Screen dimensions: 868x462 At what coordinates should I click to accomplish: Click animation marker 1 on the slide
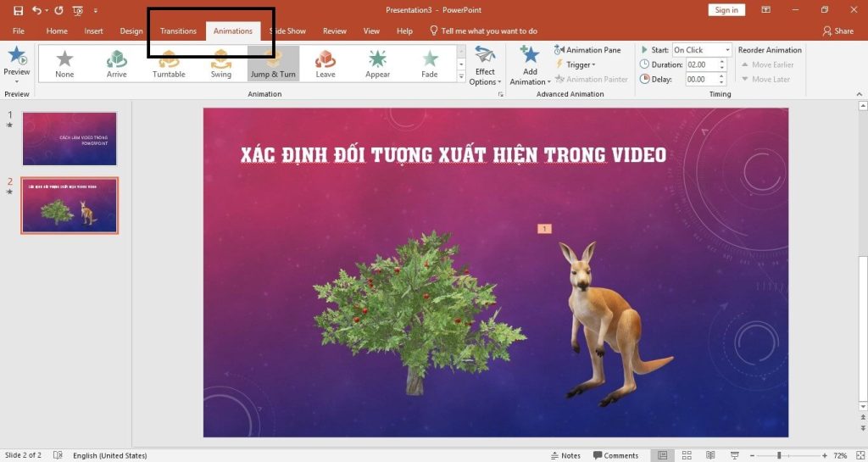[545, 229]
